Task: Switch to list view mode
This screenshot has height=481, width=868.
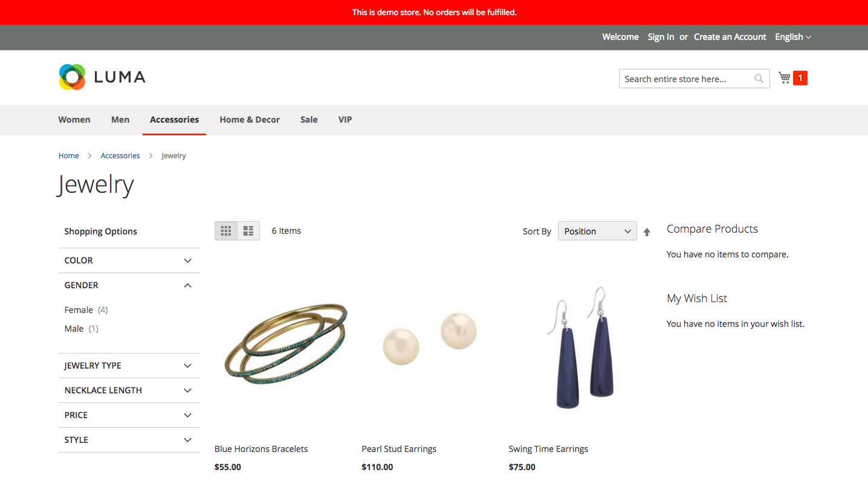Action: coord(248,231)
